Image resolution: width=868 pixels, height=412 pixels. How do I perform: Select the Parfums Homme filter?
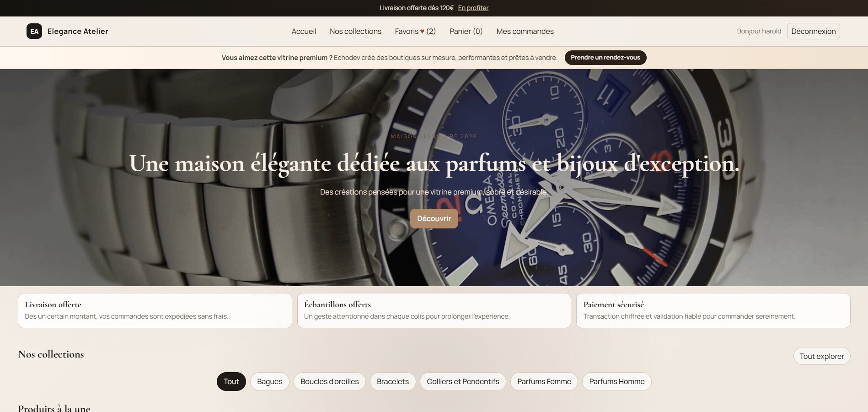coord(616,381)
